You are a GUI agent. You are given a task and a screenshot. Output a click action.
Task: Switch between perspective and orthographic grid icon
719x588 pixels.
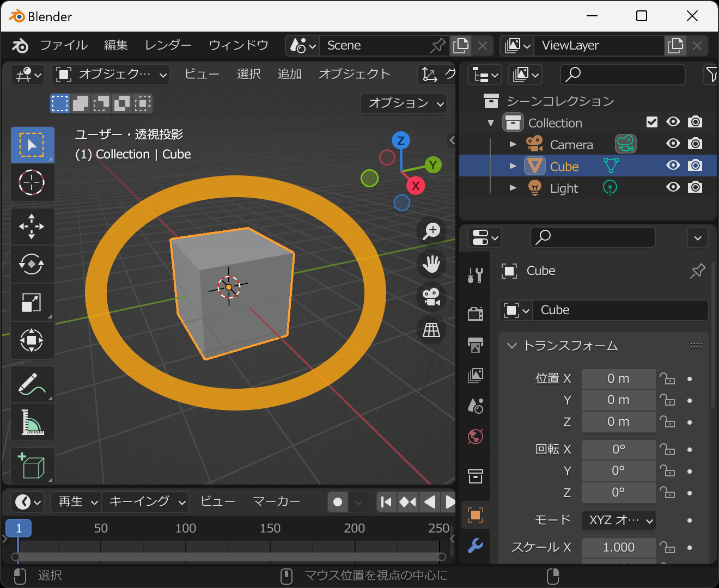click(x=431, y=329)
